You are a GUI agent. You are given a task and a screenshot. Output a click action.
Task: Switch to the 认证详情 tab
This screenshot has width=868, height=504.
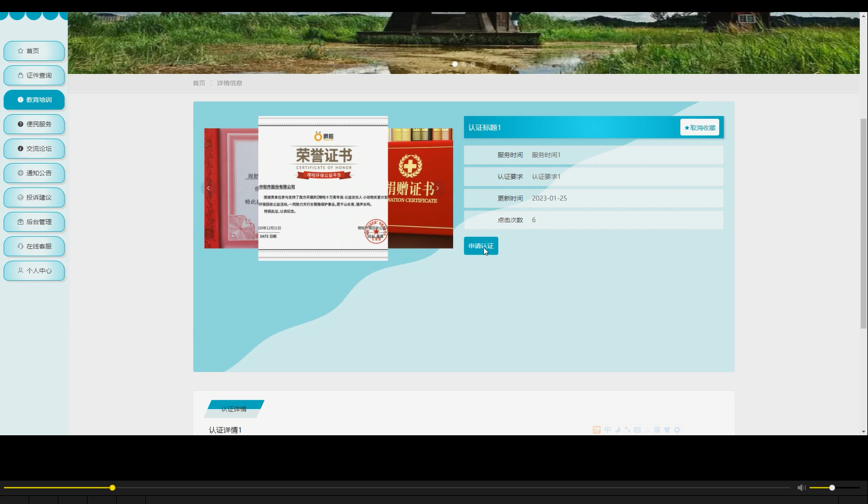(x=234, y=409)
